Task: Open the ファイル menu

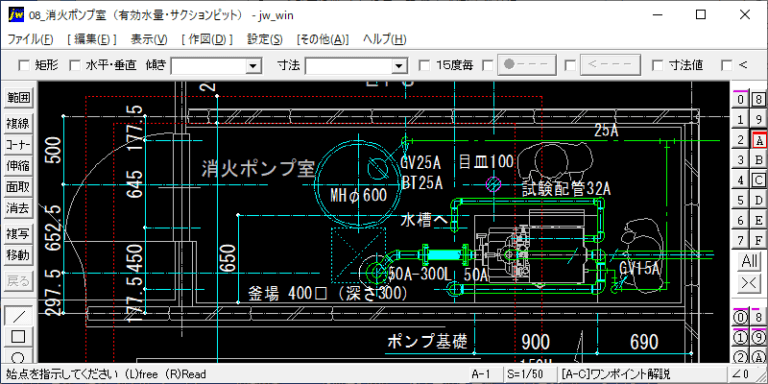Action: (x=30, y=40)
